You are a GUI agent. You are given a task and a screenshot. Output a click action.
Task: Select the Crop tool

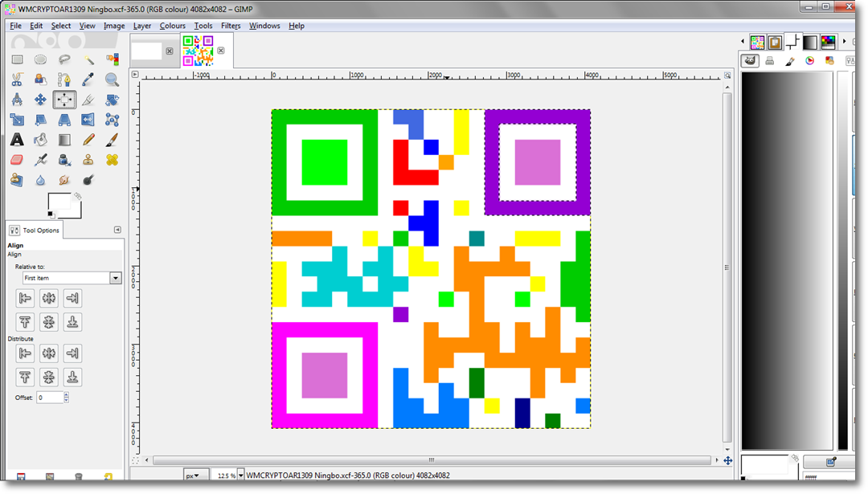point(88,100)
